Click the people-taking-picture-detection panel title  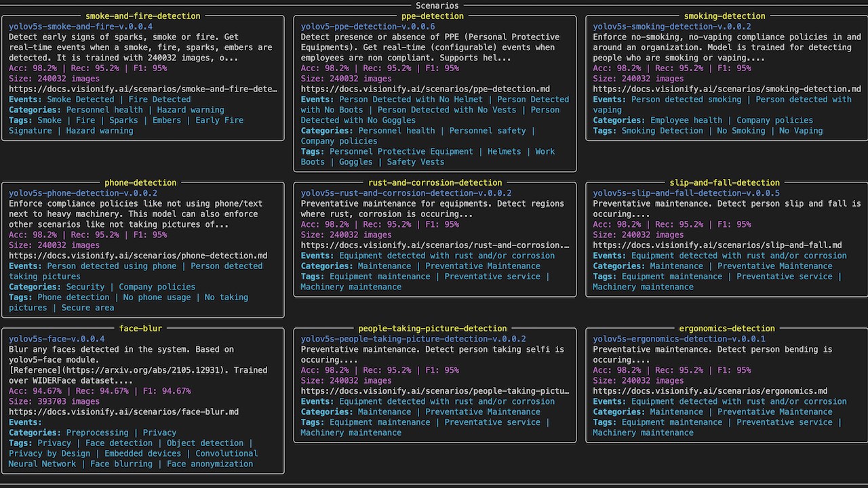(433, 329)
